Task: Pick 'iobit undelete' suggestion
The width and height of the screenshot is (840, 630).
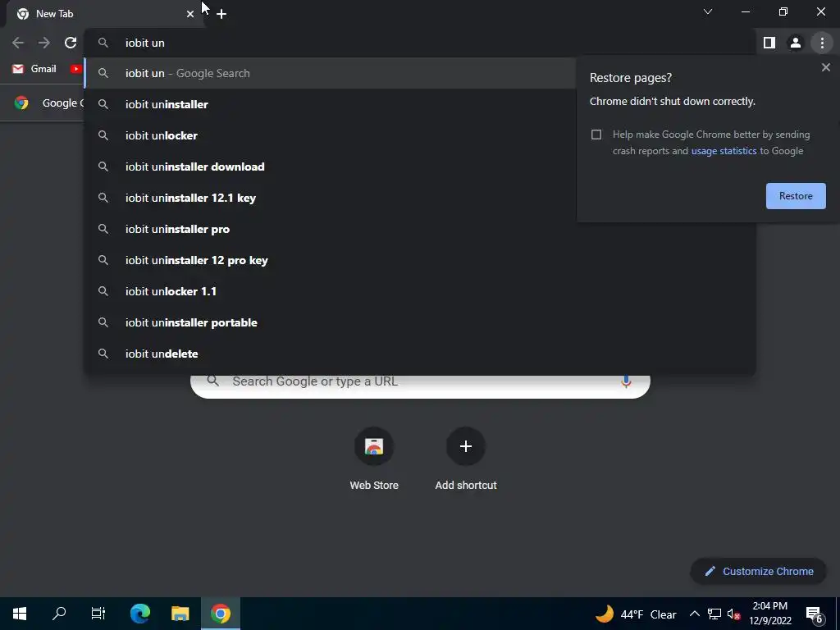Action: click(x=420, y=354)
